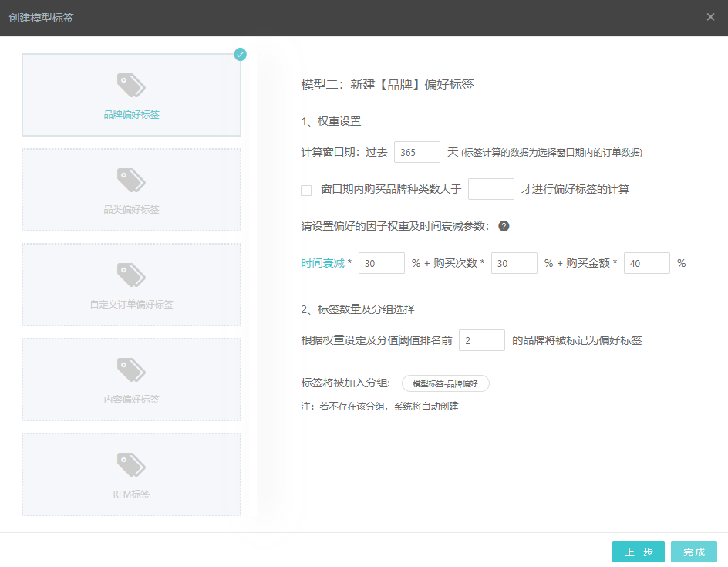The width and height of the screenshot is (728, 567).
Task: Open the 时间衰减 link
Action: click(x=322, y=263)
